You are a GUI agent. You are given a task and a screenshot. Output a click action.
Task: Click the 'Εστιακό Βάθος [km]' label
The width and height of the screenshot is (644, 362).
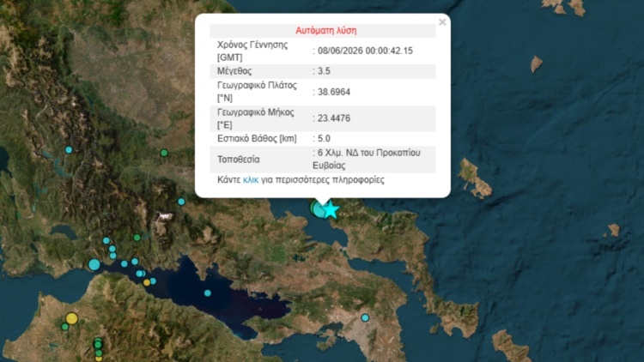(257, 139)
